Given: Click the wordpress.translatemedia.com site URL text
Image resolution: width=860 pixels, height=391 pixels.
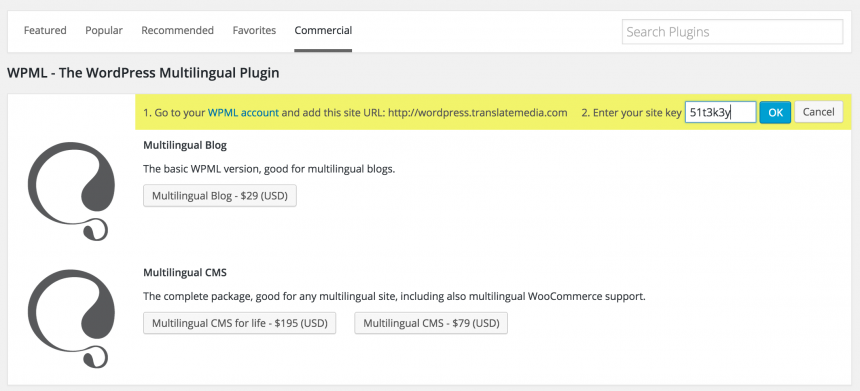Looking at the screenshot, I should 478,113.
